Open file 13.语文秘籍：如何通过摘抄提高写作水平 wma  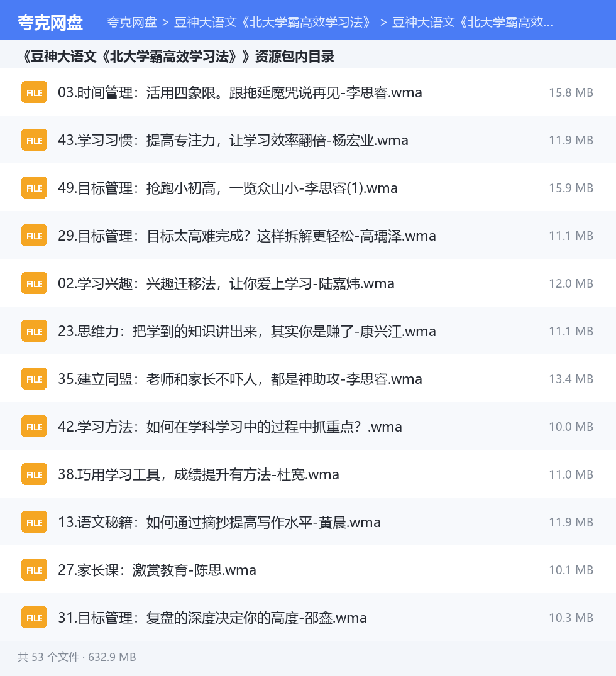[x=219, y=522]
